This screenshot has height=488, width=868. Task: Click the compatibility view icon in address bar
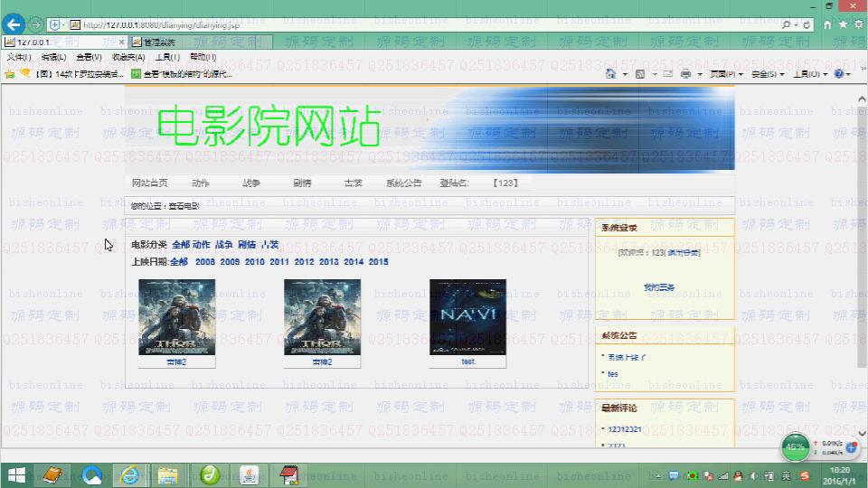tap(55, 25)
